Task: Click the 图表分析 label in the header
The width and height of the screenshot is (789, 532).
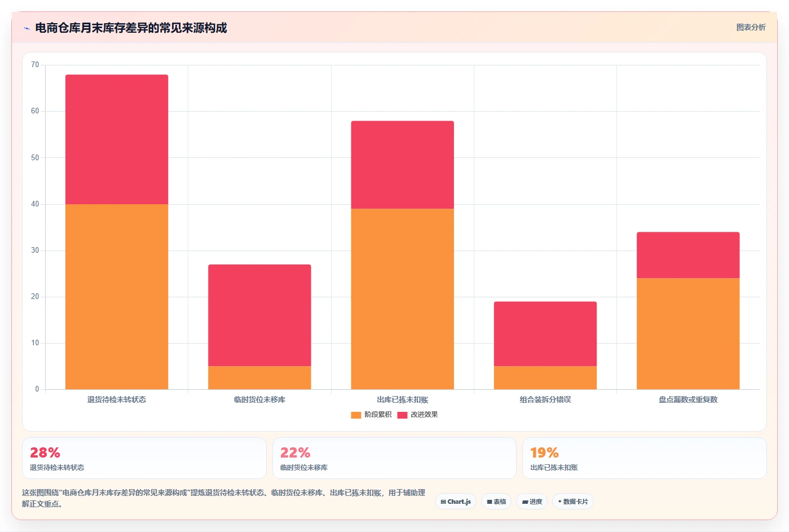Action: (751, 27)
